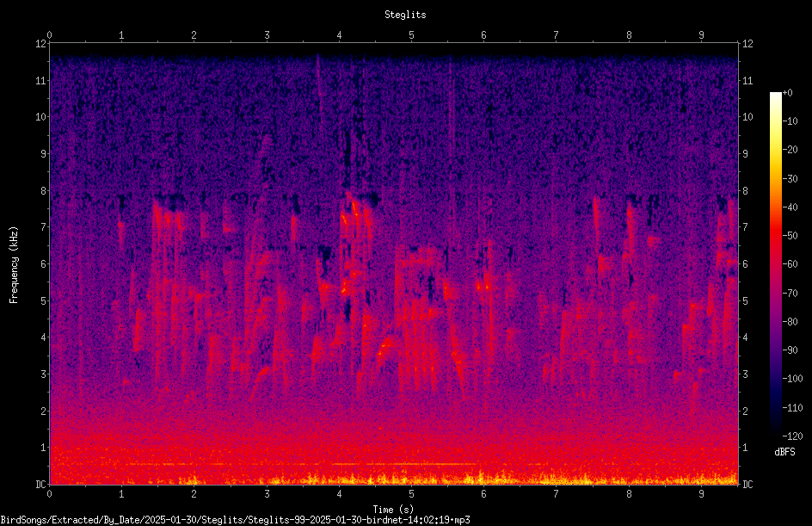Click the Time (s) axis title
The width and height of the screenshot is (812, 526).
[393, 510]
